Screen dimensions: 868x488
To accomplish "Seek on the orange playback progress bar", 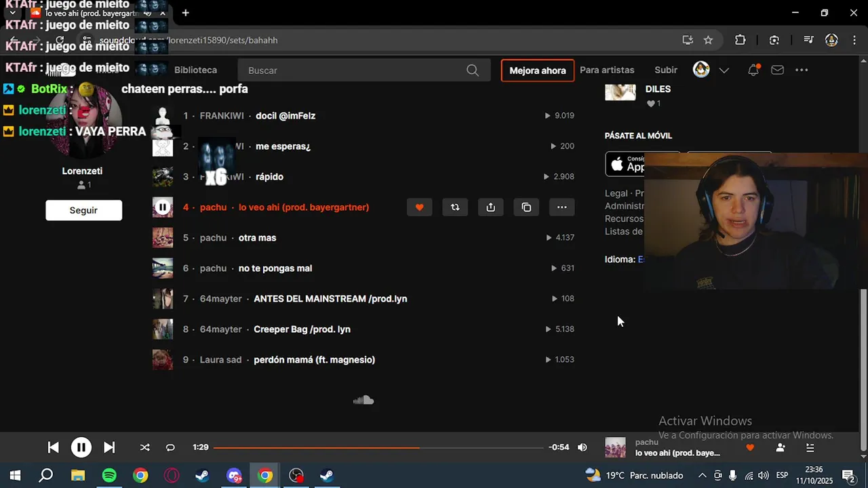I will click(x=378, y=447).
